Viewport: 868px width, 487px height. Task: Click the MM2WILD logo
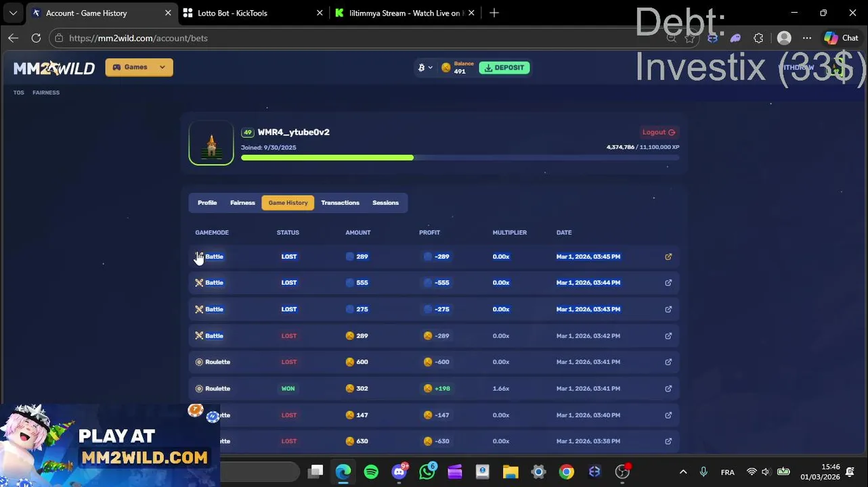point(54,68)
